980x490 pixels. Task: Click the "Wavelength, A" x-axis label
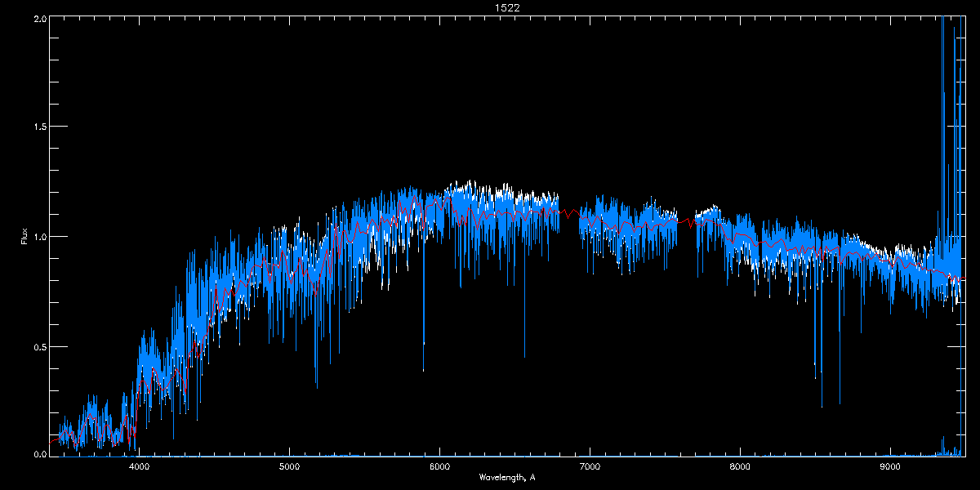coord(507,477)
